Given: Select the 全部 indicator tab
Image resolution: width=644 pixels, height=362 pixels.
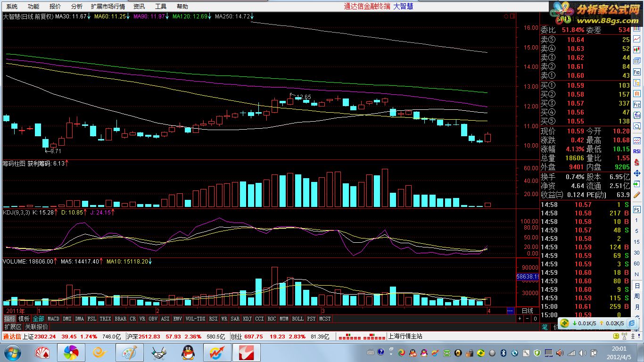Looking at the screenshot, I should (38, 319).
